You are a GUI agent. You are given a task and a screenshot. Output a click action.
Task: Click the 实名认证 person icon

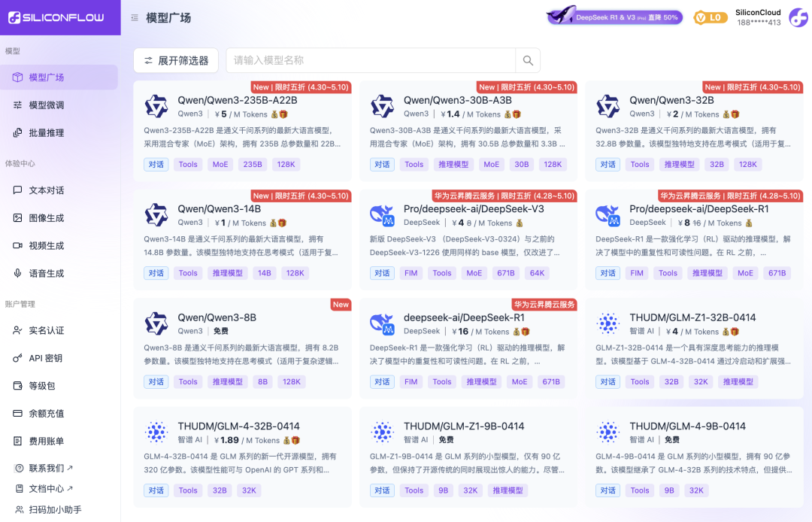coord(17,330)
